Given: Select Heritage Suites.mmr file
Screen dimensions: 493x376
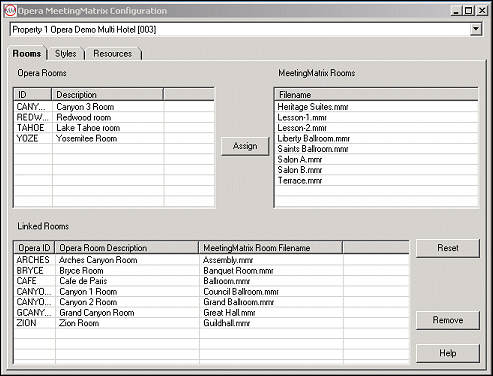Looking at the screenshot, I should pyautogui.click(x=376, y=107).
